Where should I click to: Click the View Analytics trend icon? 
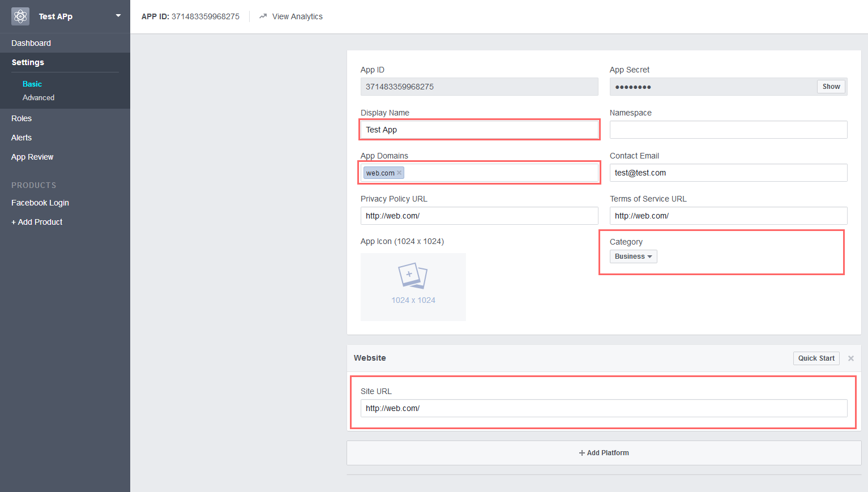pos(263,16)
